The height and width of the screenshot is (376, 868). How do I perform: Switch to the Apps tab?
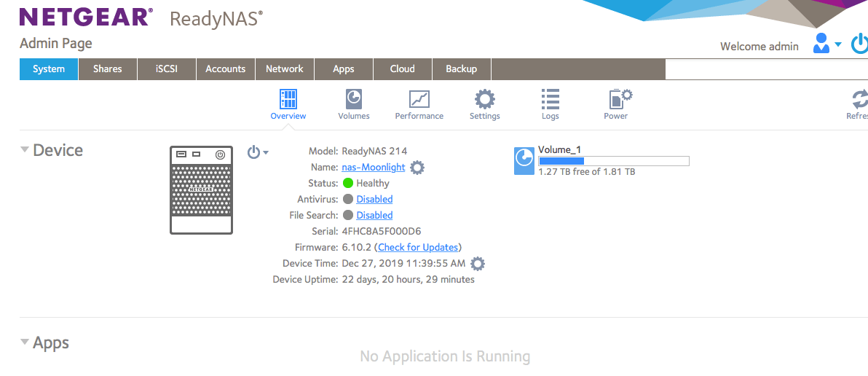click(x=344, y=69)
